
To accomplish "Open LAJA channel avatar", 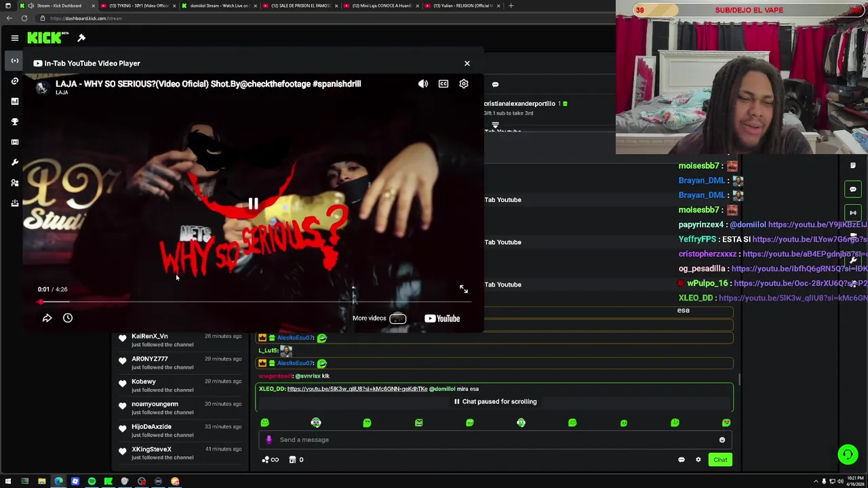I will point(42,87).
